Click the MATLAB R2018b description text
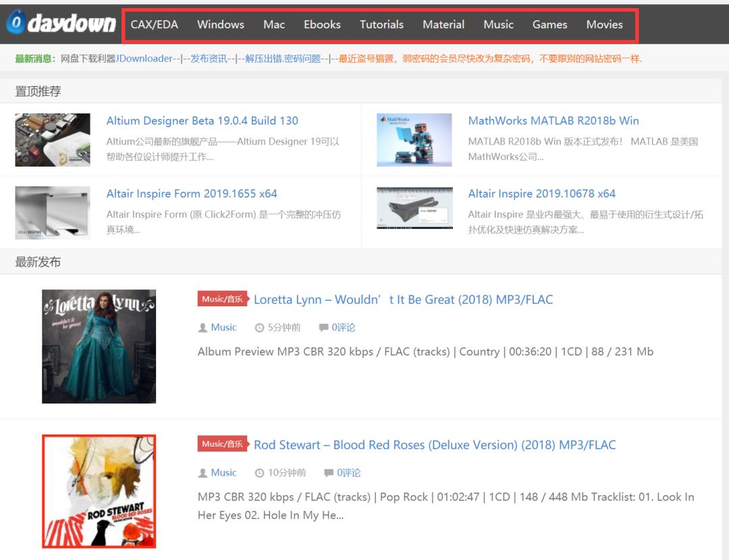Image resolution: width=729 pixels, height=560 pixels. pyautogui.click(x=583, y=149)
